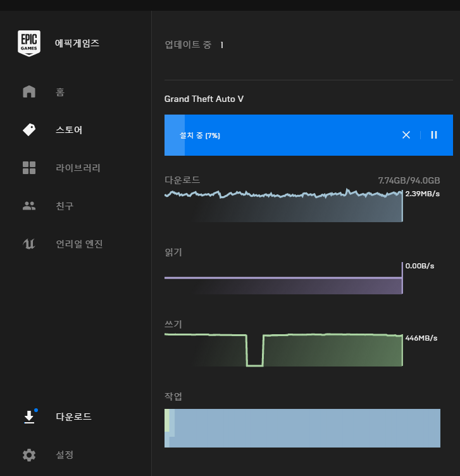The image size is (460, 476).
Task: Open 설정 from the sidebar
Action: tap(65, 454)
